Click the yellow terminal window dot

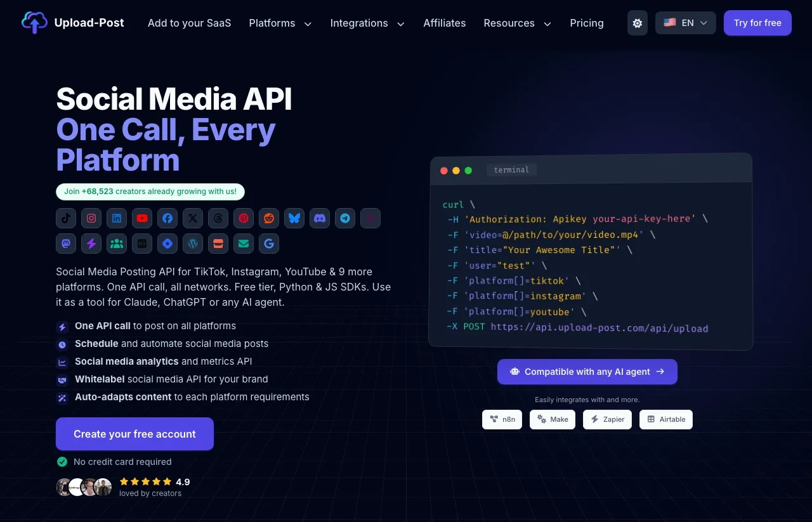click(456, 171)
